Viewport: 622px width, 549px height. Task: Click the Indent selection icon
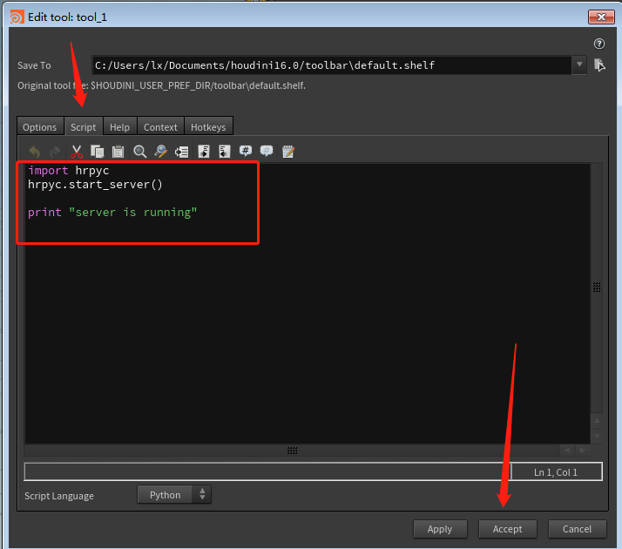pyautogui.click(x=204, y=152)
